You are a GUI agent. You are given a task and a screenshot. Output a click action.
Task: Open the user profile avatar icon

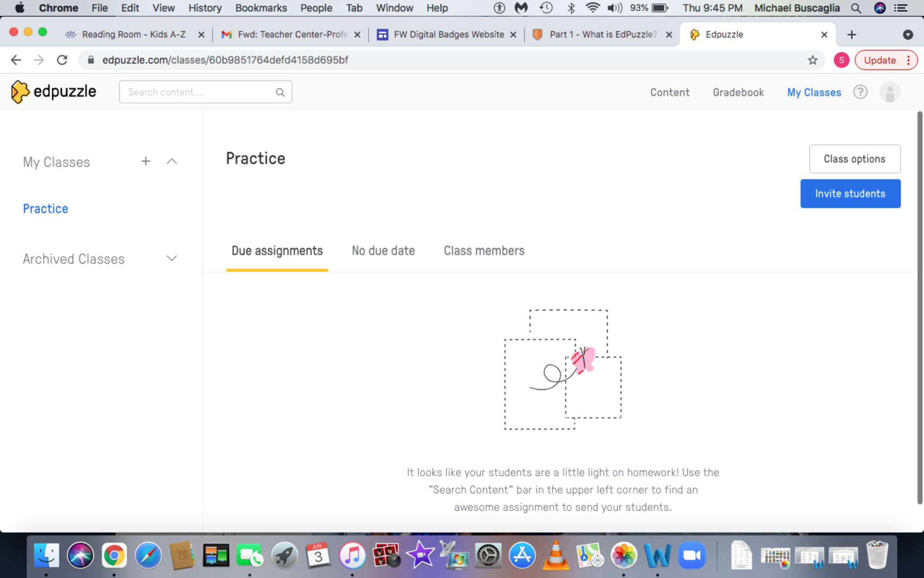(889, 92)
